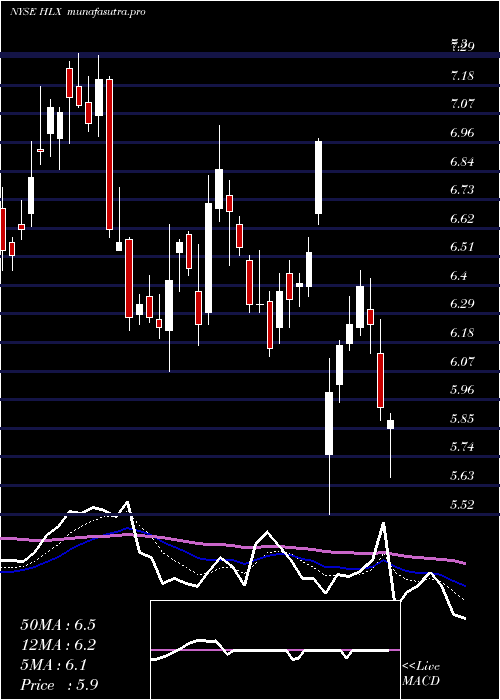
Task: Click the tall white gap candle reaching 6.96
Action: (x=318, y=177)
